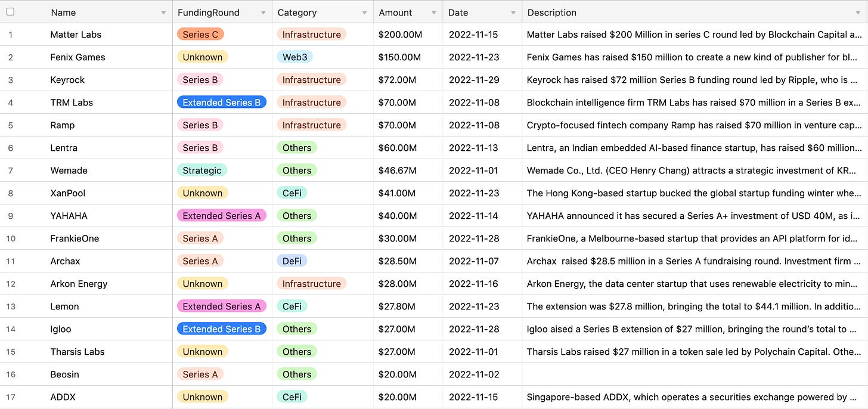
Task: Click Series B tag in Keyrock row
Action: point(200,80)
